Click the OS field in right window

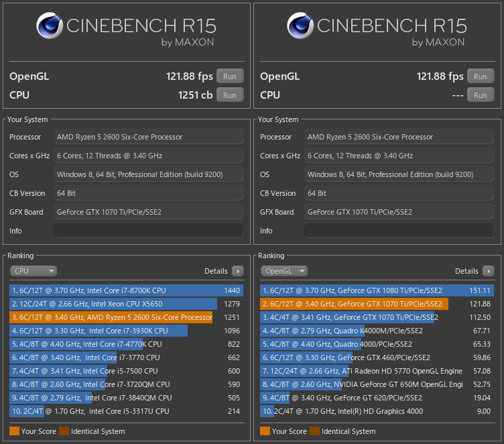click(399, 174)
